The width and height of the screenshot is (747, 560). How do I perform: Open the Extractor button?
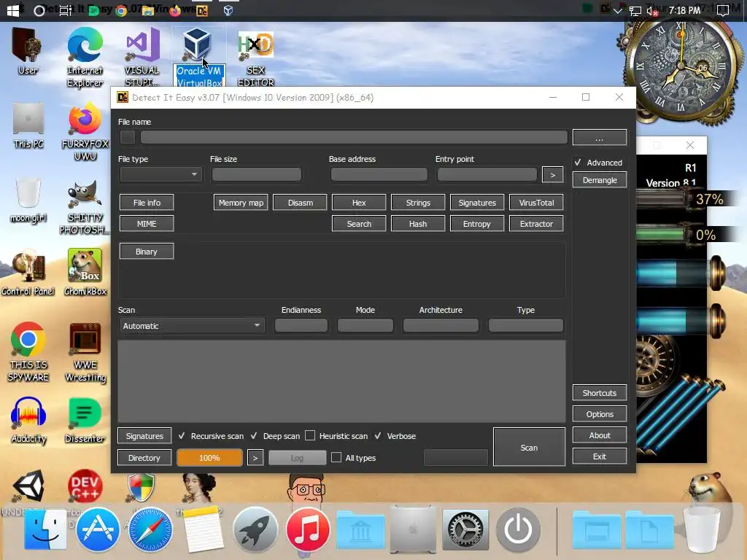(536, 224)
